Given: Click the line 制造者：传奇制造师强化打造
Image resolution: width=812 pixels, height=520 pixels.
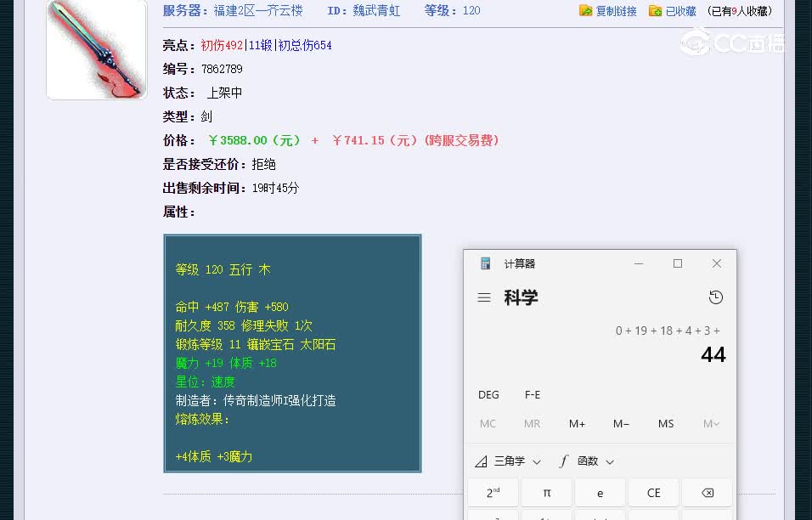Looking at the screenshot, I should [256, 400].
